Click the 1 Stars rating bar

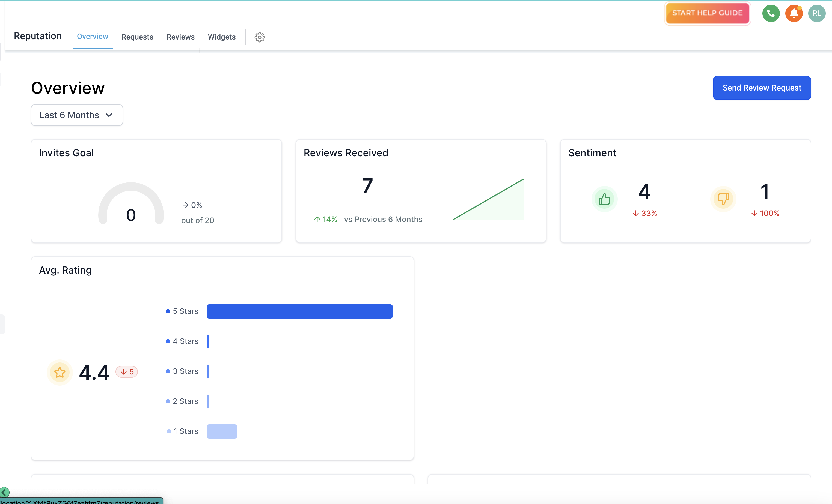pos(221,431)
